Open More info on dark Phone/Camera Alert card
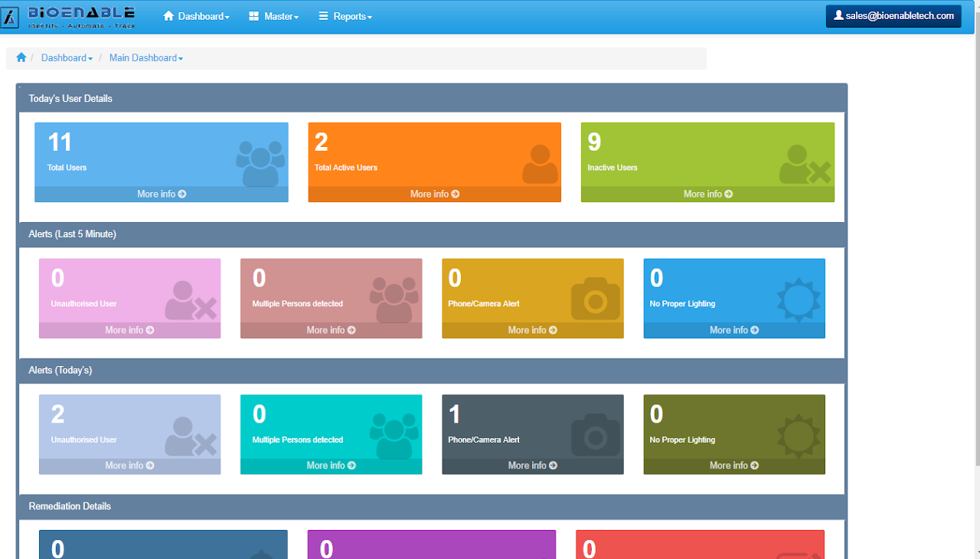The height and width of the screenshot is (559, 980). [533, 466]
